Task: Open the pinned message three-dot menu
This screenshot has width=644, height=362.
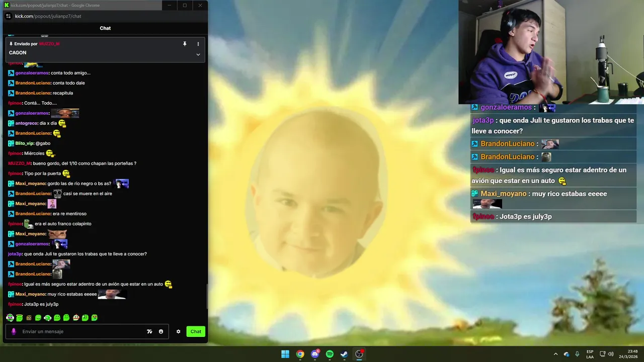Action: click(x=198, y=44)
